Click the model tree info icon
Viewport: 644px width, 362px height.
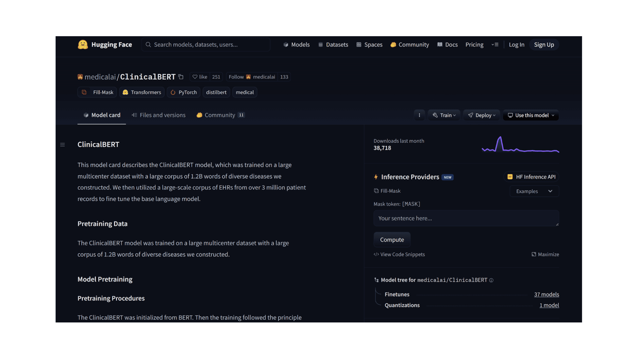click(x=491, y=280)
